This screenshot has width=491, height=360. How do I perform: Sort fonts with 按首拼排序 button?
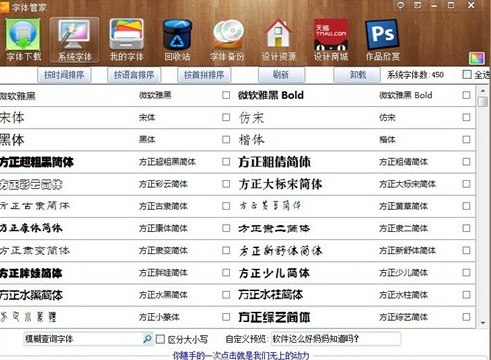click(204, 75)
